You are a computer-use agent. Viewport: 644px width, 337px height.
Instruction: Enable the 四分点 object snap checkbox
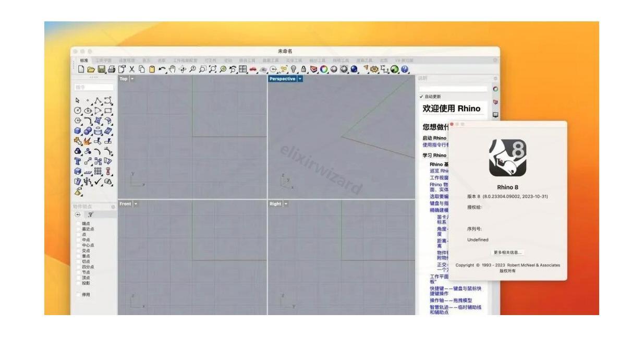coord(79,267)
